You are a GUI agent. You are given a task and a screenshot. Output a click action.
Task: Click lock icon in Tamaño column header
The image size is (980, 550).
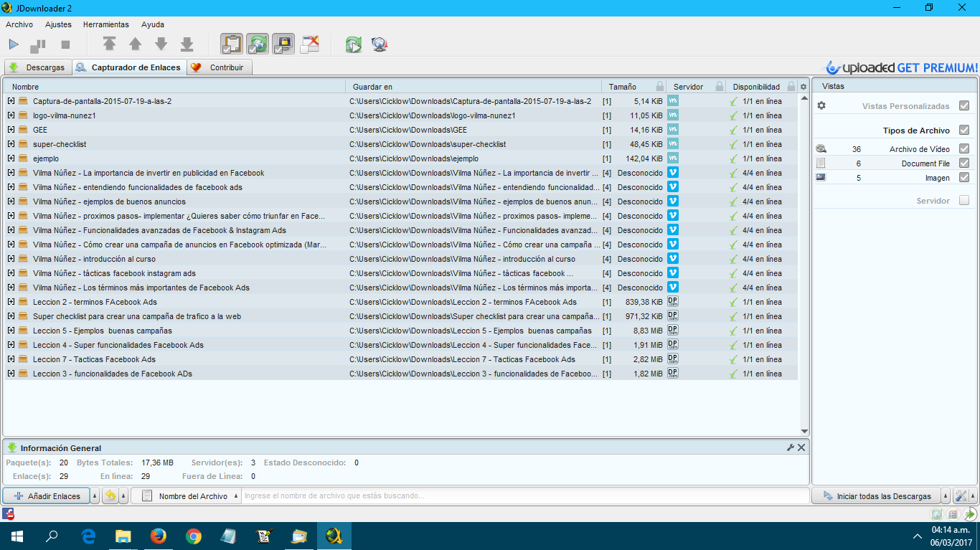(660, 87)
